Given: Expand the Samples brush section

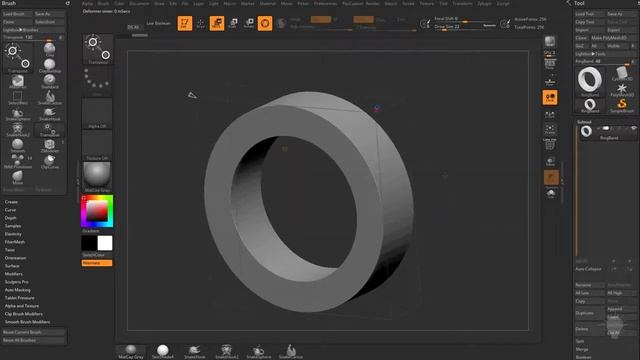Looking at the screenshot, I should 13,226.
